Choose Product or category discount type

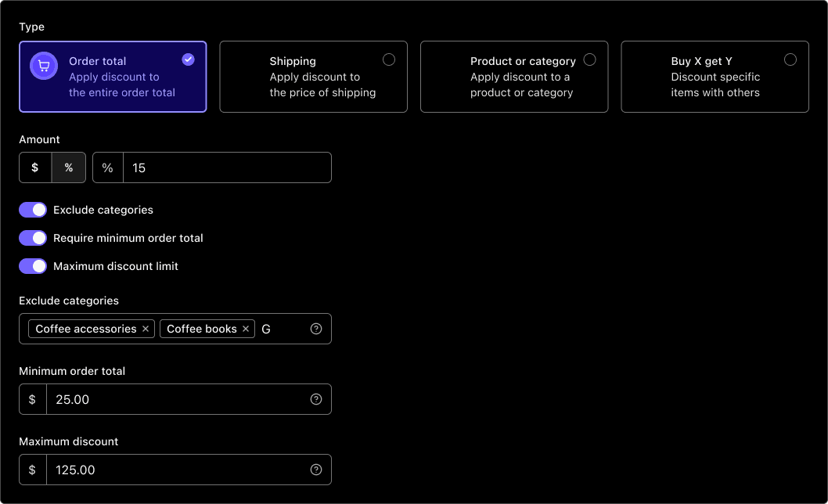point(513,77)
